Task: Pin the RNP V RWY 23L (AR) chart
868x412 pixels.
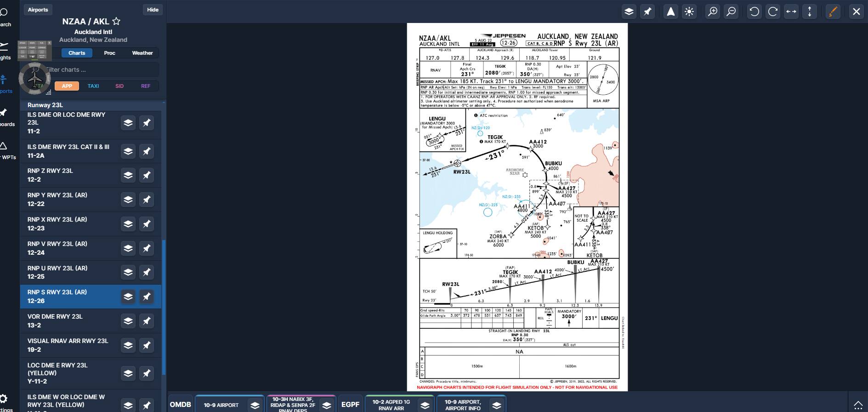Action: pyautogui.click(x=147, y=248)
